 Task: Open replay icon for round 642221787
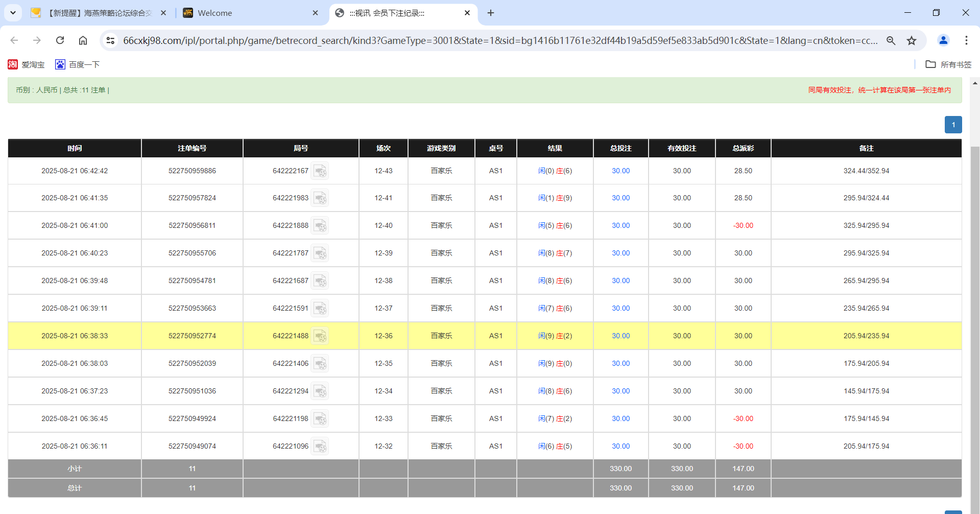(320, 253)
